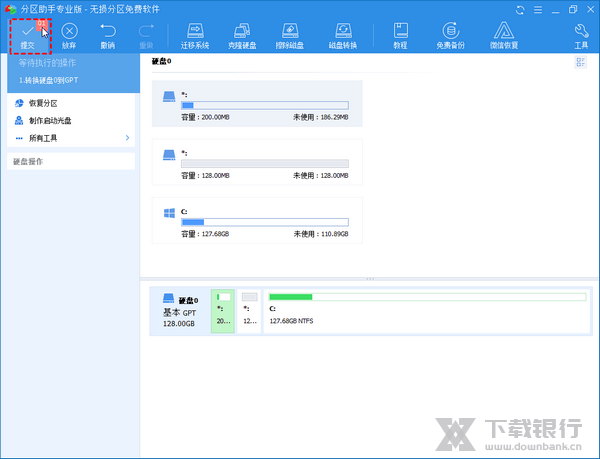This screenshot has width=600, height=459.
Task: Open the 微信恢复 WeChat recovery tool
Action: pyautogui.click(x=504, y=37)
